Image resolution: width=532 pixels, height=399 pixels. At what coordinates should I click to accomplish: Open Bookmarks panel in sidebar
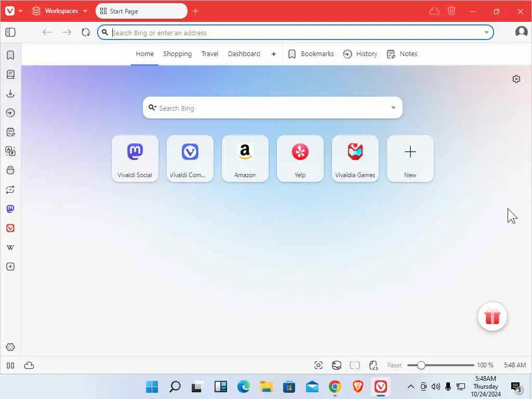[x=10, y=55]
